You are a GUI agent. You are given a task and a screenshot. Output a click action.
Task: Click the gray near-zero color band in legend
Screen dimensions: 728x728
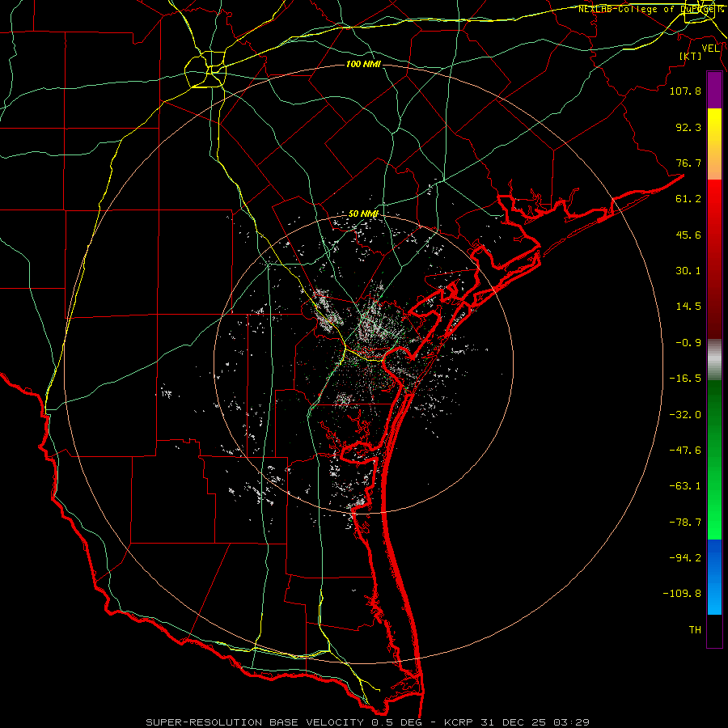714,360
